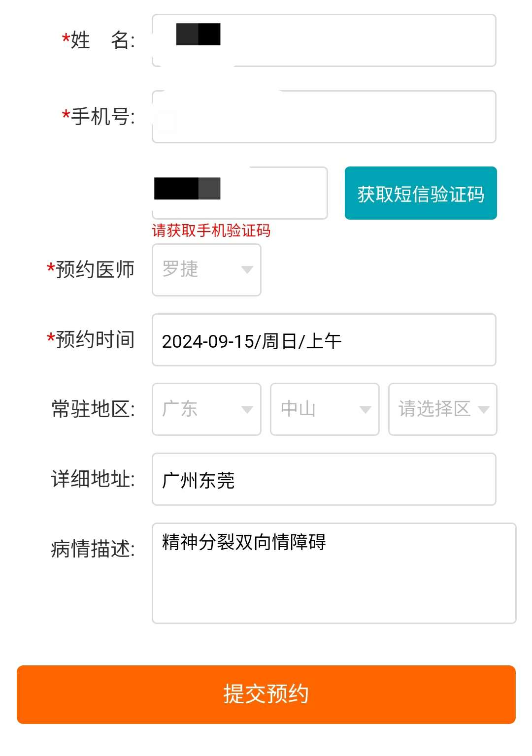Open the 预约医师 doctor dropdown showing 罗捷
The width and height of the screenshot is (532, 756).
tap(206, 270)
